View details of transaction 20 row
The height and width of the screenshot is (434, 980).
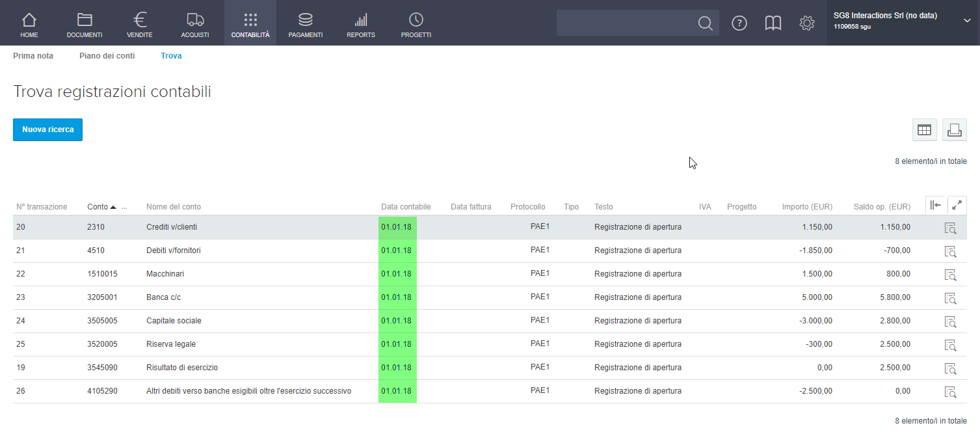tap(950, 228)
